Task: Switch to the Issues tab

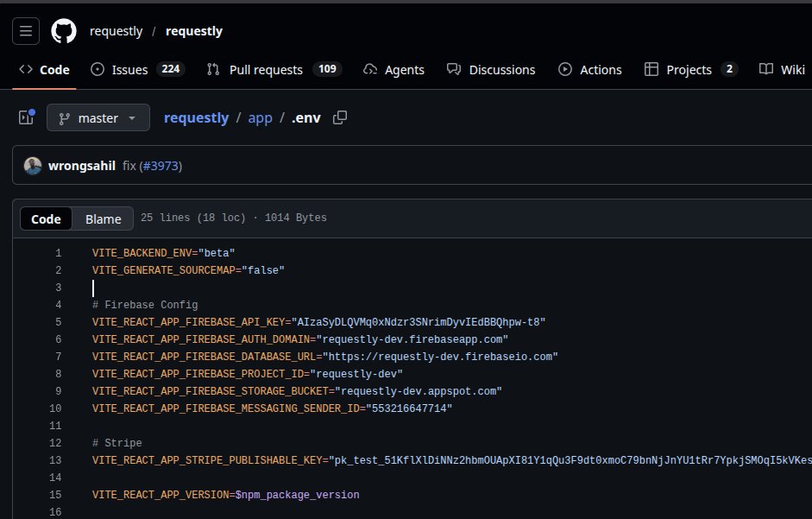Action: (138, 69)
